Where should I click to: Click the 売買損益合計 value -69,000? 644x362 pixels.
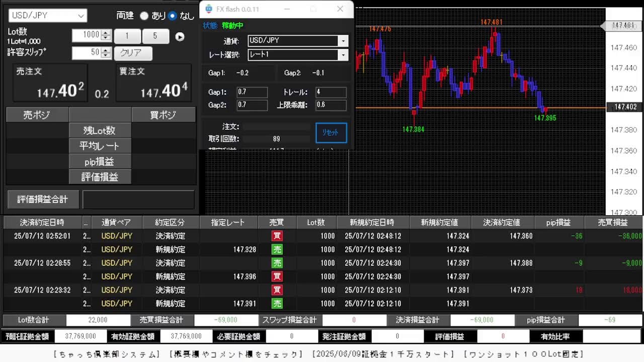click(225, 320)
